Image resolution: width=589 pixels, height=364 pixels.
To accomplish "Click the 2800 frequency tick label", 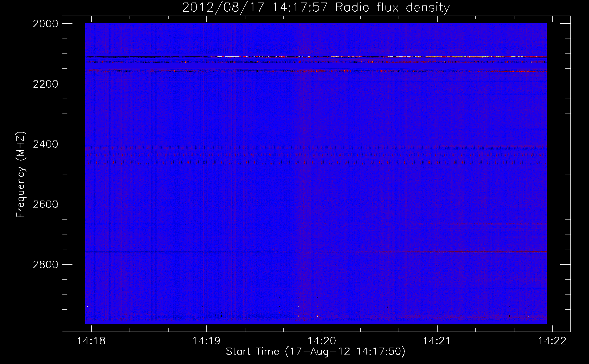I will click(x=46, y=265).
